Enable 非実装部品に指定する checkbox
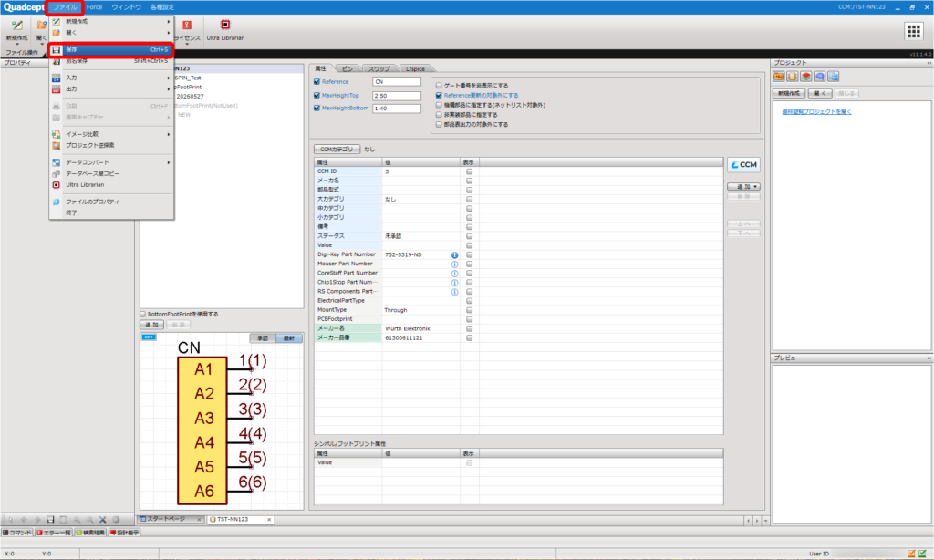This screenshot has height=560, width=934. pyautogui.click(x=439, y=115)
